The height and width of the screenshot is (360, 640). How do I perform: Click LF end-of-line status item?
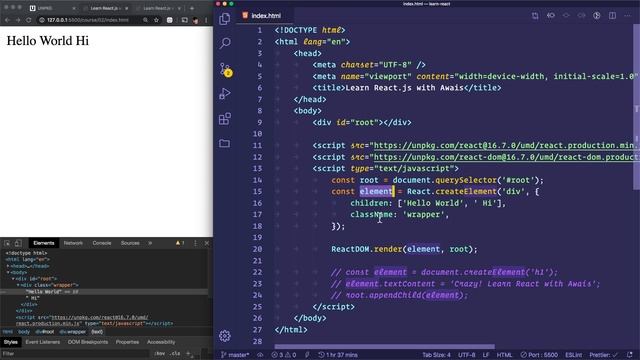(486, 355)
